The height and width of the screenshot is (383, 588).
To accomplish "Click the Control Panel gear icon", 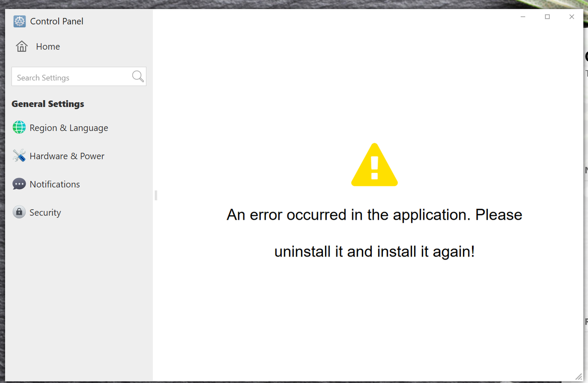I will click(x=20, y=21).
